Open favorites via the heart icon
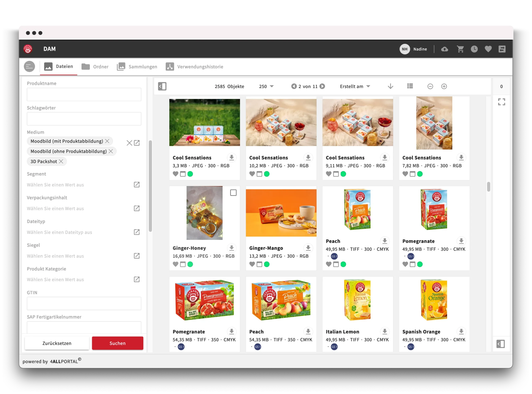The height and width of the screenshot is (394, 532). 488,49
